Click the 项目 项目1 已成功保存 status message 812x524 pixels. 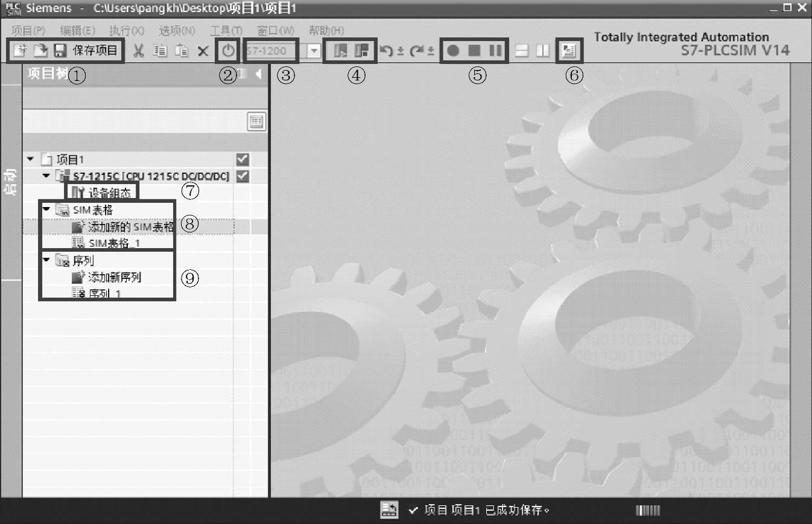pyautogui.click(x=487, y=511)
